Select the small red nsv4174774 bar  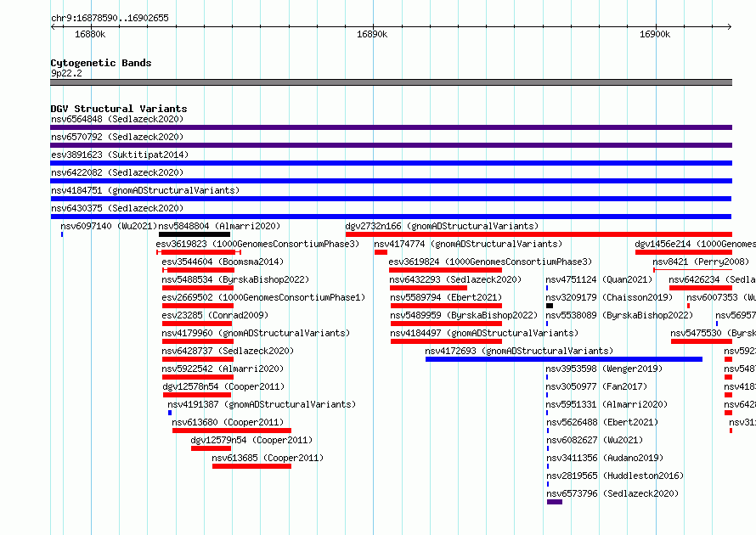[381, 252]
